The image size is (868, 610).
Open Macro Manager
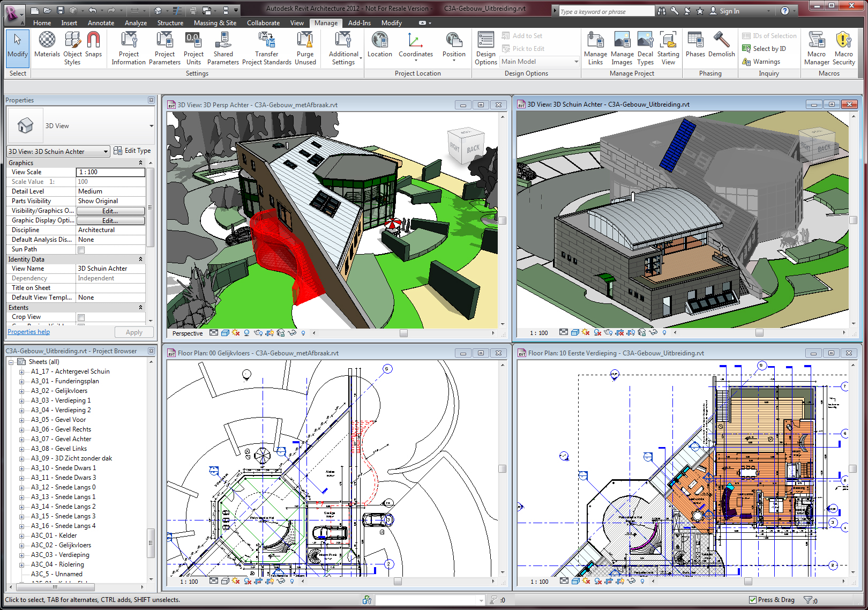[817, 48]
